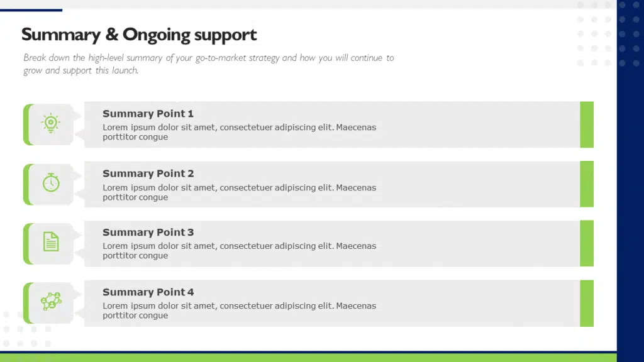
Task: Select the network icon beside Summary Point 4
Action: pyautogui.click(x=51, y=301)
